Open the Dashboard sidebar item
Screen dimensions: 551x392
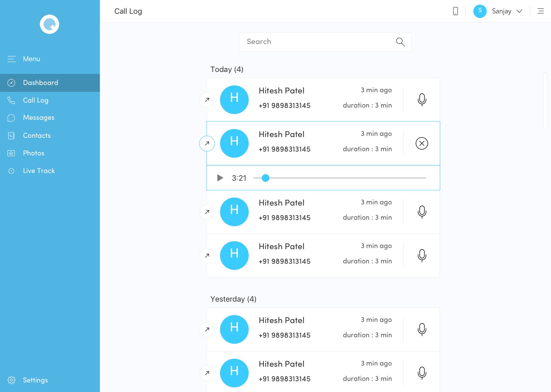tap(41, 83)
